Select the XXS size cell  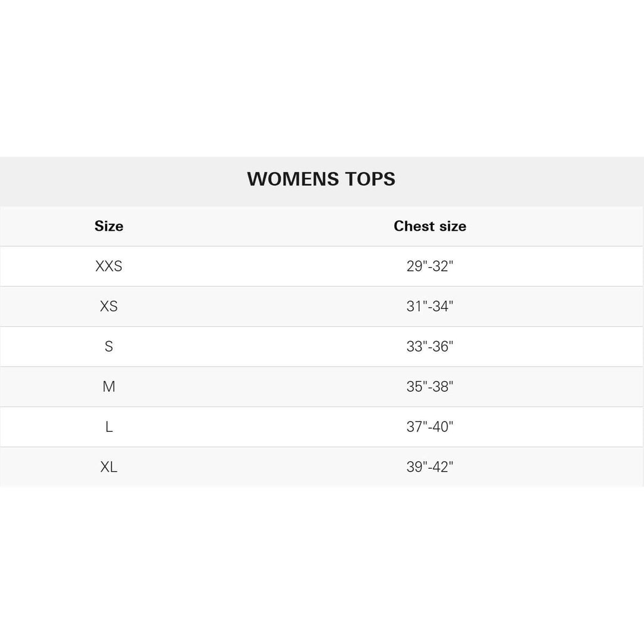(x=109, y=266)
